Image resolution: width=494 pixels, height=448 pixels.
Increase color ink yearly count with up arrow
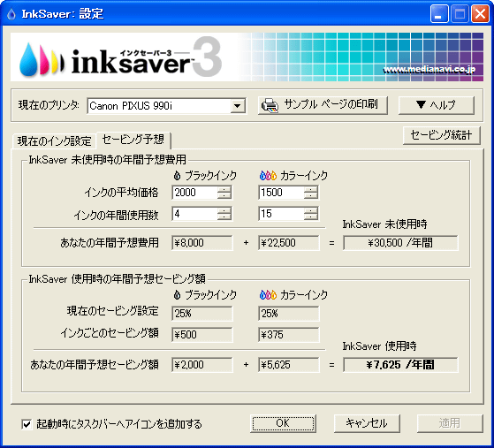(311, 210)
